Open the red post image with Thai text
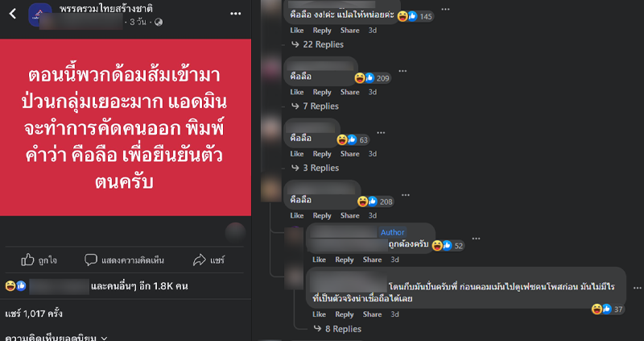 click(x=126, y=127)
